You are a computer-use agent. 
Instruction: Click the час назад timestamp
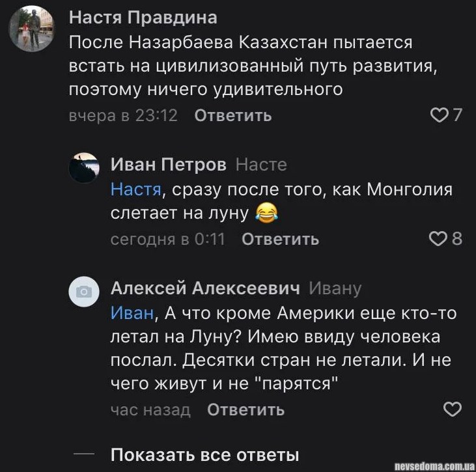click(x=150, y=410)
